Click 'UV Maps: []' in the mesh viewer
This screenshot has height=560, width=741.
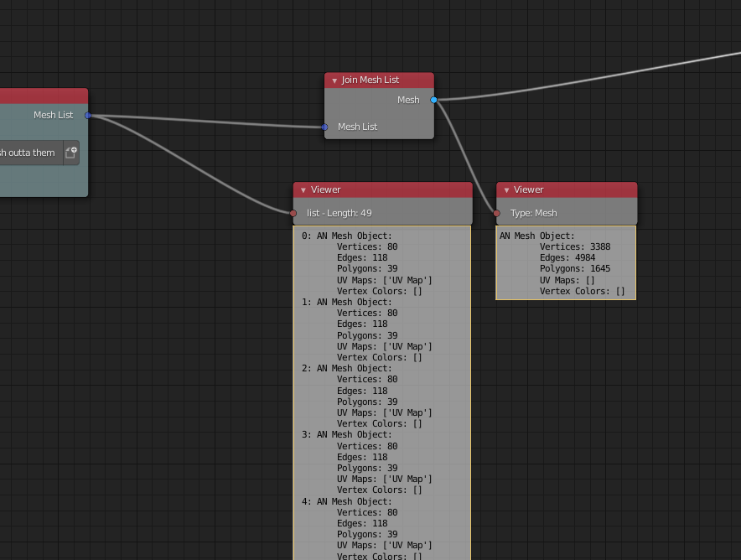click(567, 280)
